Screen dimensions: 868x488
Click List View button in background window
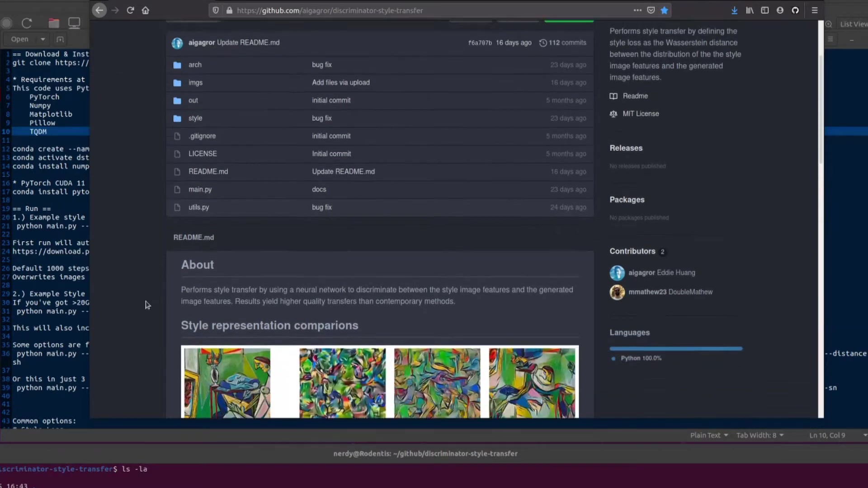pos(853,24)
